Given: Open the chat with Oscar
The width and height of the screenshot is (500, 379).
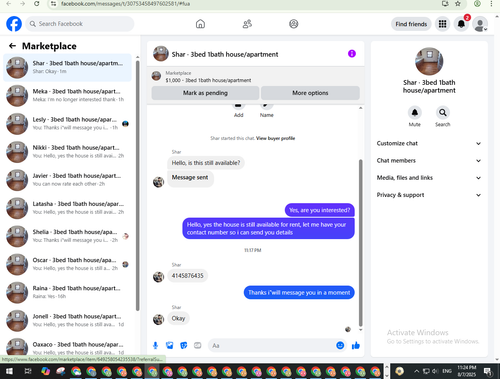Looking at the screenshot, I should tap(67, 264).
